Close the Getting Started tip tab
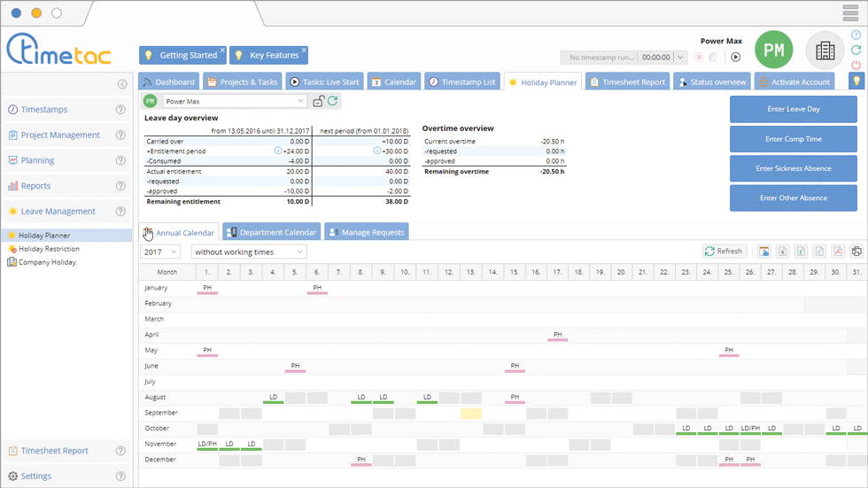 (x=221, y=50)
